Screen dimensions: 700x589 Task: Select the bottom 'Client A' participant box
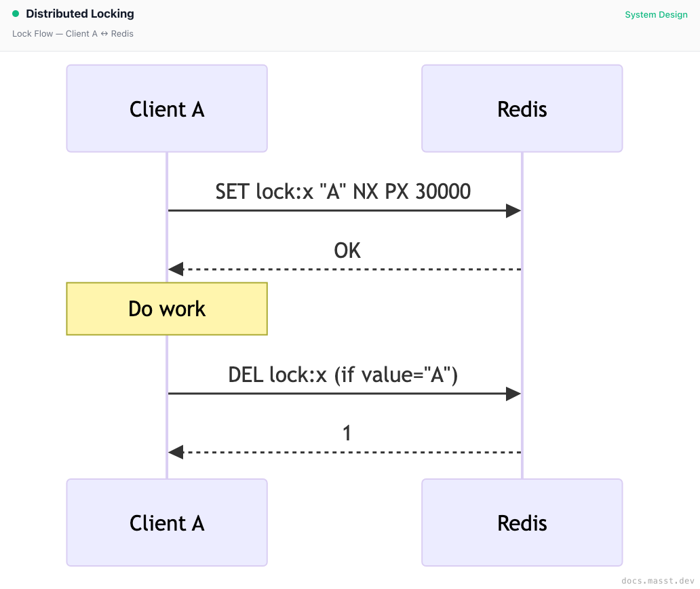(x=167, y=522)
